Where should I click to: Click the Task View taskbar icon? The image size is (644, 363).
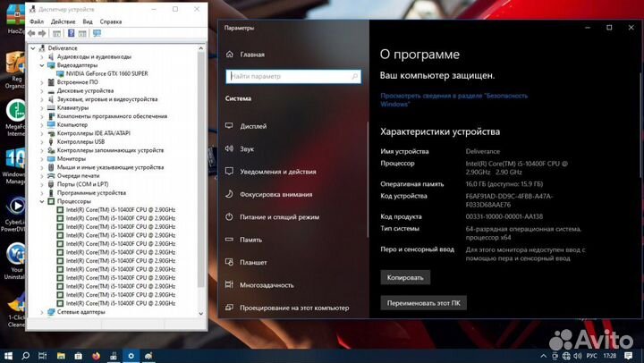42,356
